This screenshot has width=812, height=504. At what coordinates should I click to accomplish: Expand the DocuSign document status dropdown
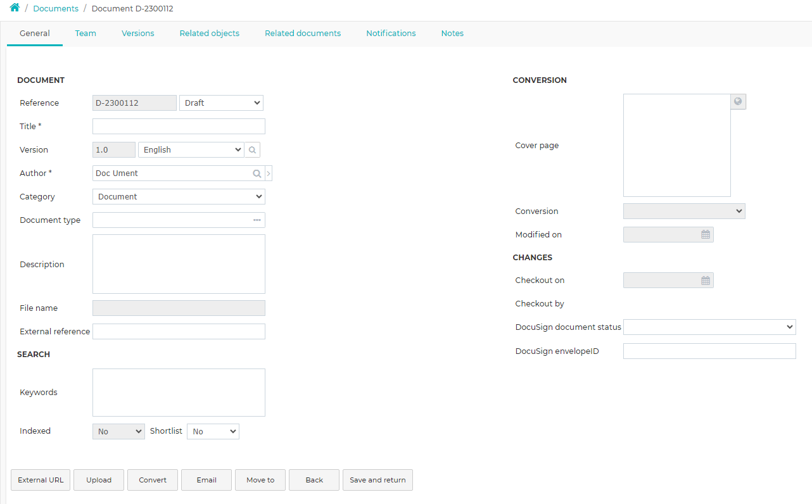point(709,327)
